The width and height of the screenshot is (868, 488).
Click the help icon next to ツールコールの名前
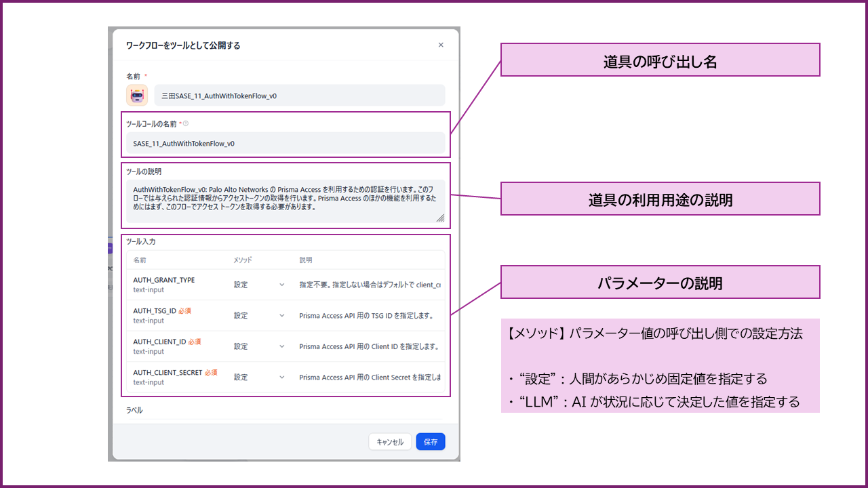(x=186, y=124)
